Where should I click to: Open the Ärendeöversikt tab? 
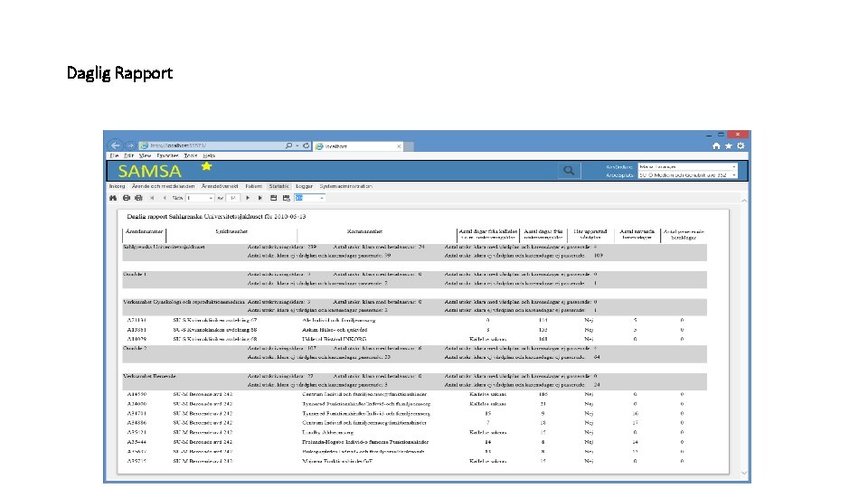(220, 186)
